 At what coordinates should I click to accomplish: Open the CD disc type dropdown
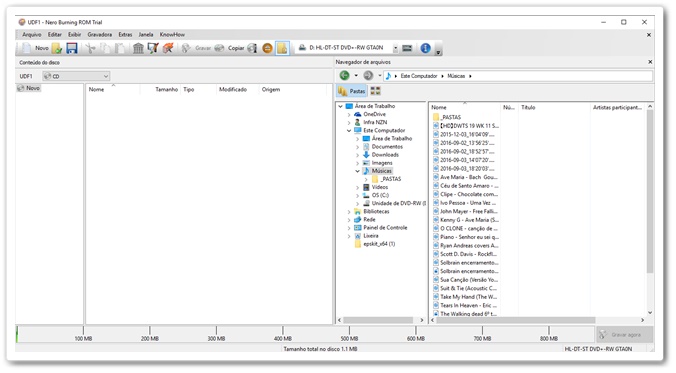point(76,76)
